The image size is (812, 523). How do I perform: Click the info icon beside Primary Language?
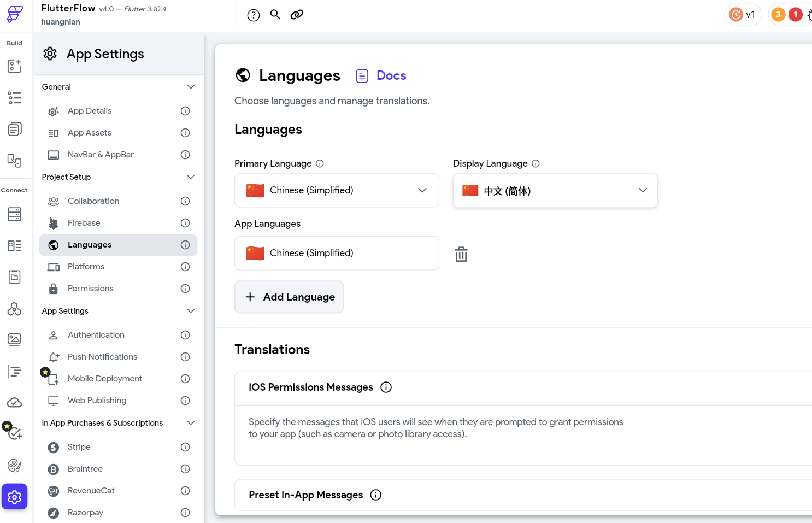pos(319,163)
